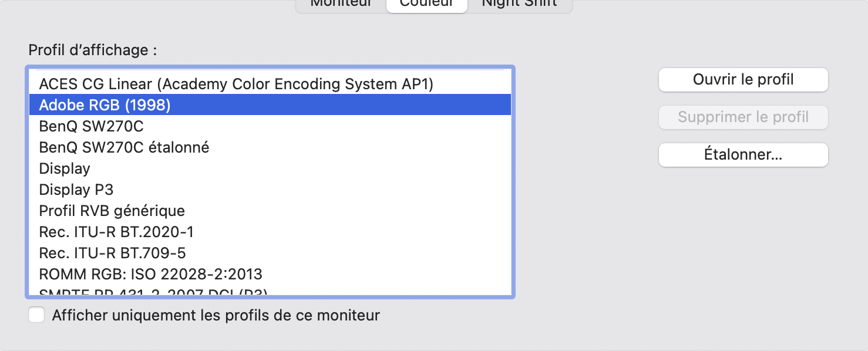This screenshot has height=351, width=868.
Task: Choose the BenQ SW270C display profile
Action: point(91,126)
